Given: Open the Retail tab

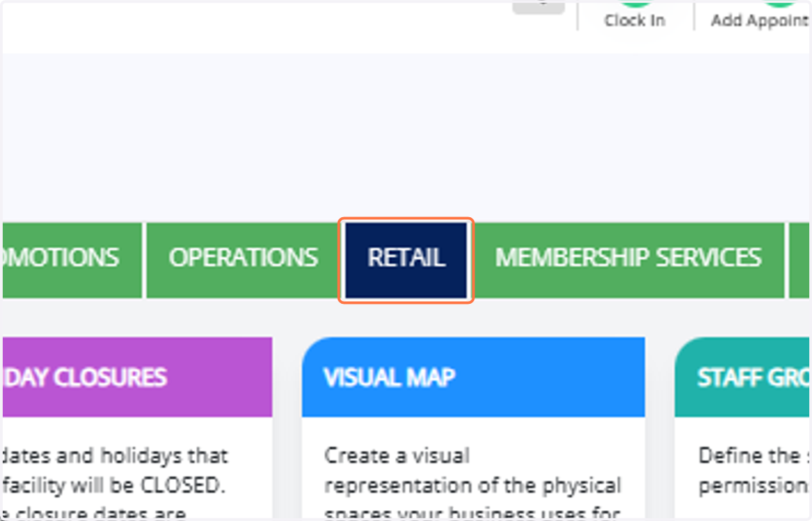Looking at the screenshot, I should coord(406,260).
